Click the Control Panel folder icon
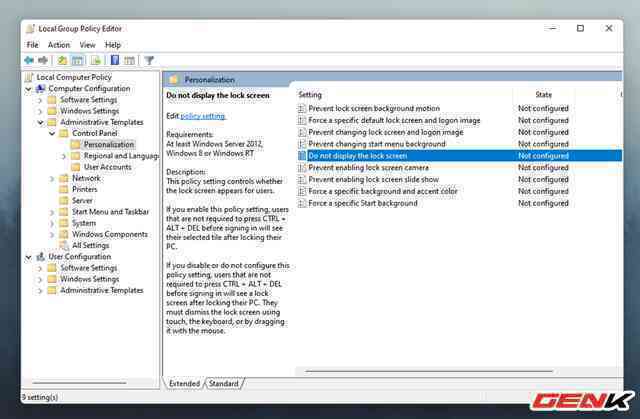Screen dimensions: 640x419 64,133
